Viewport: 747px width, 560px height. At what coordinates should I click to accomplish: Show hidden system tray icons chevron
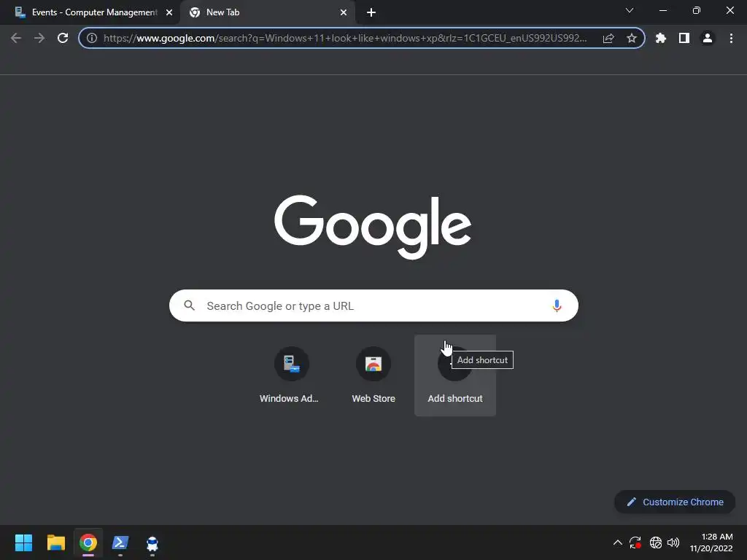tap(617, 542)
